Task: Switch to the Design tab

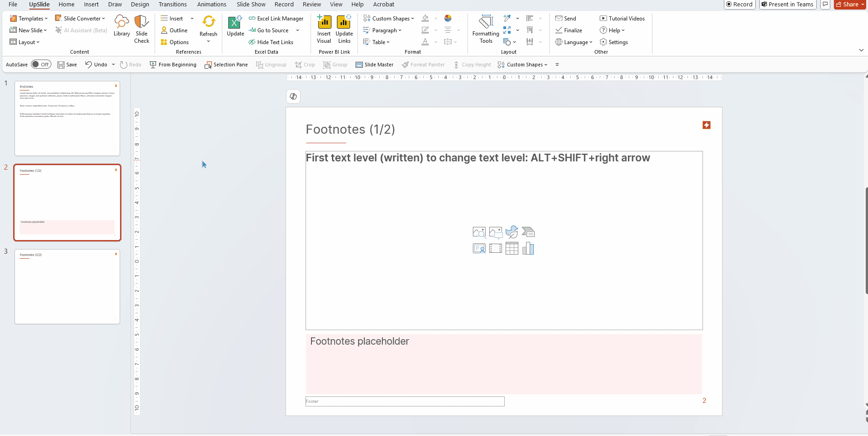Action: [140, 5]
